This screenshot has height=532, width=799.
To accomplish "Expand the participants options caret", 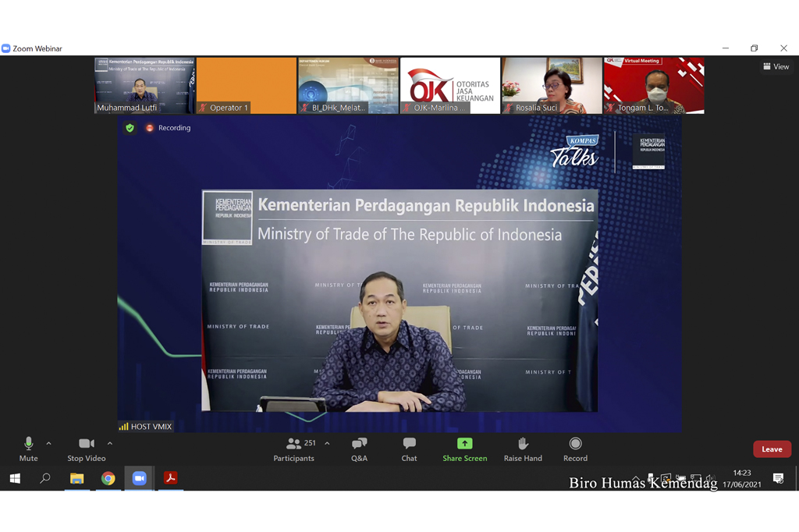I will click(x=327, y=443).
